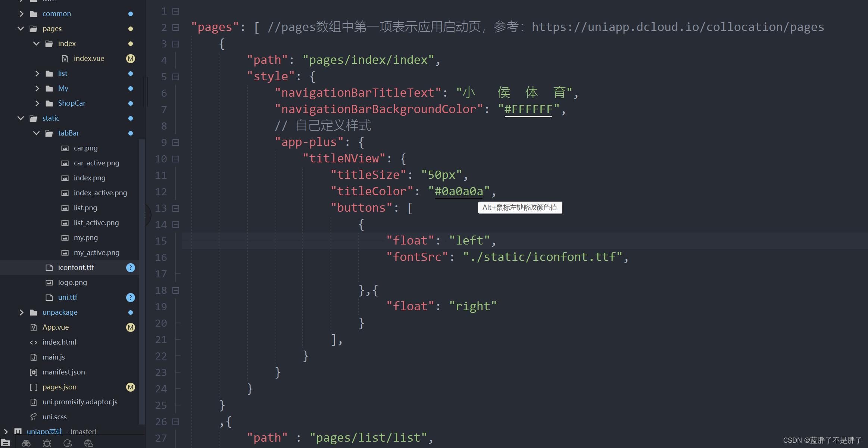This screenshot has width=868, height=448.
Task: Click the car.png image icon
Action: (x=65, y=148)
